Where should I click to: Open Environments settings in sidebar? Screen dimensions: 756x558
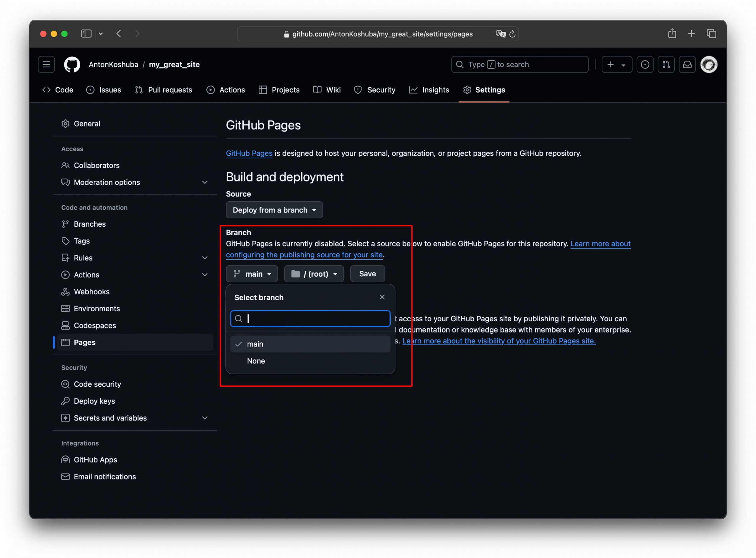point(134,308)
